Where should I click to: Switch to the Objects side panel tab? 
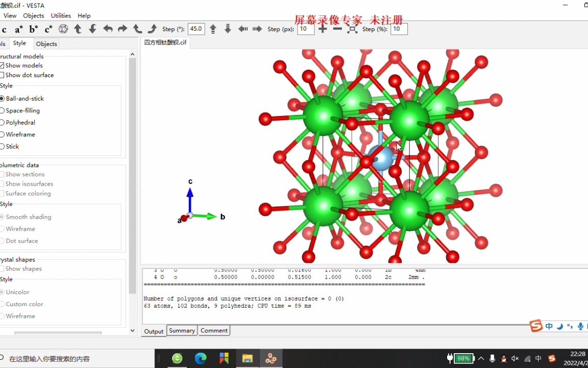point(46,44)
